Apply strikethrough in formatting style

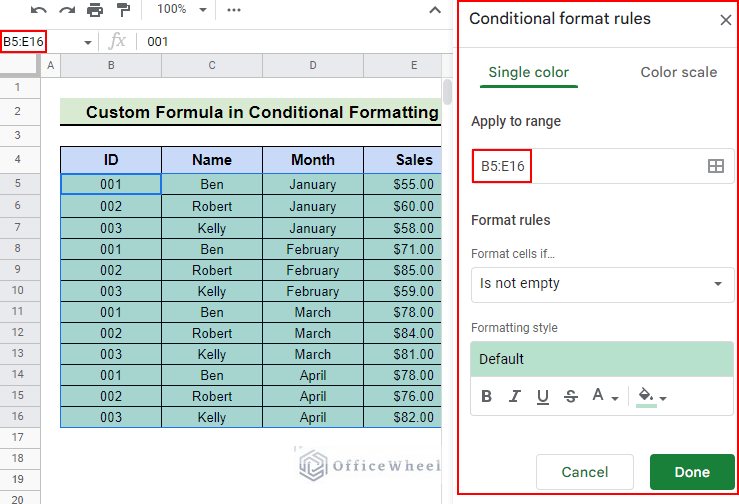click(x=571, y=397)
